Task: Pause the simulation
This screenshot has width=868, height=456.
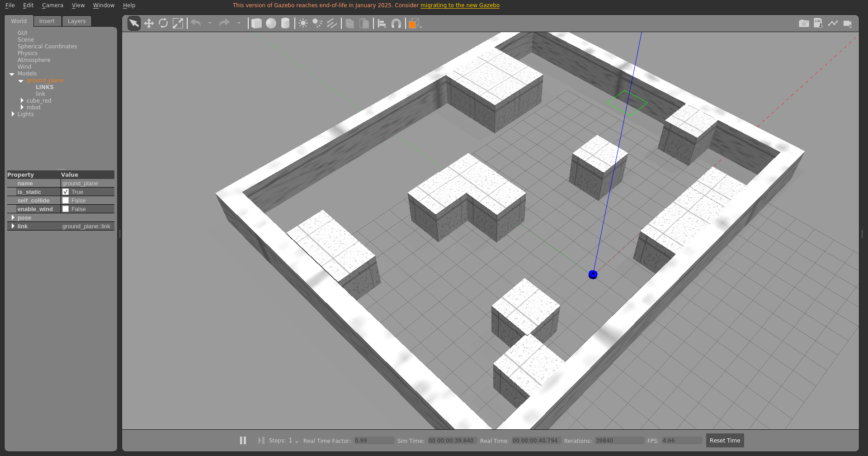Action: click(243, 440)
